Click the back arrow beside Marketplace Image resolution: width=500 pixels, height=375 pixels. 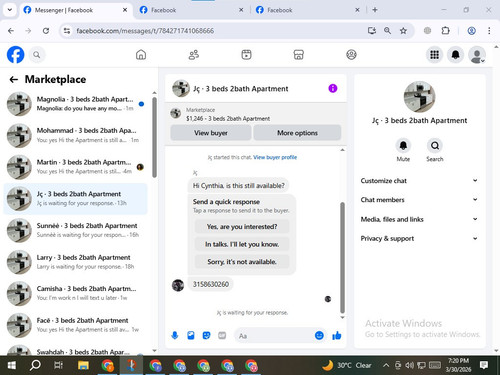pos(14,79)
